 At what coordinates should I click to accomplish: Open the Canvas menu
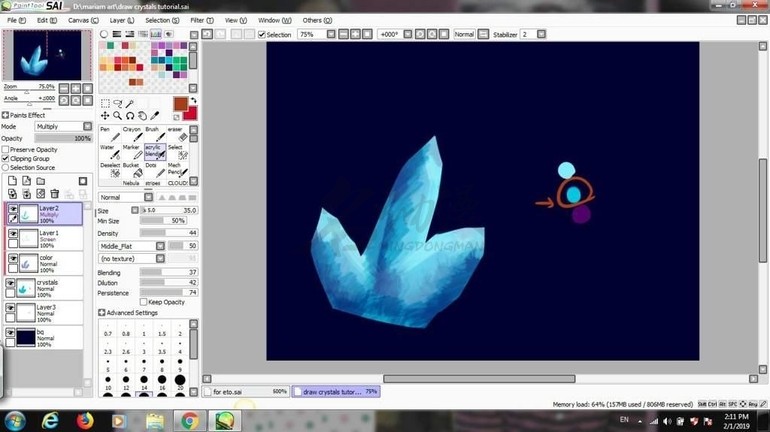82,20
